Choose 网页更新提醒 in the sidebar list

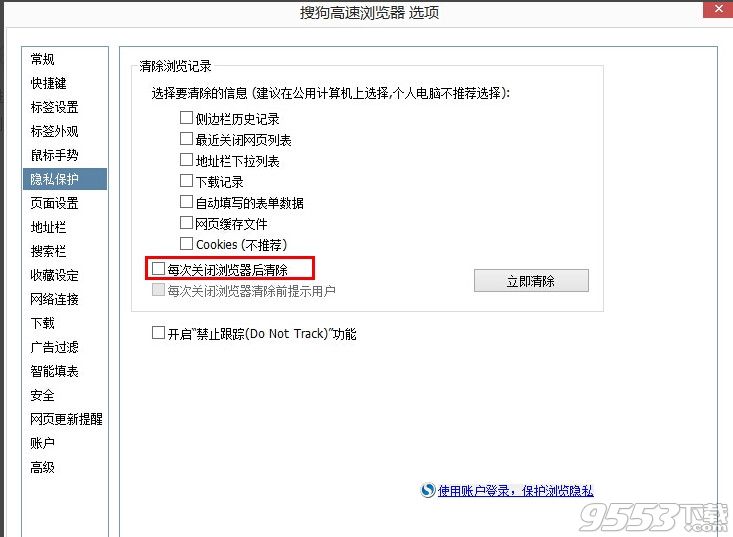coord(65,419)
